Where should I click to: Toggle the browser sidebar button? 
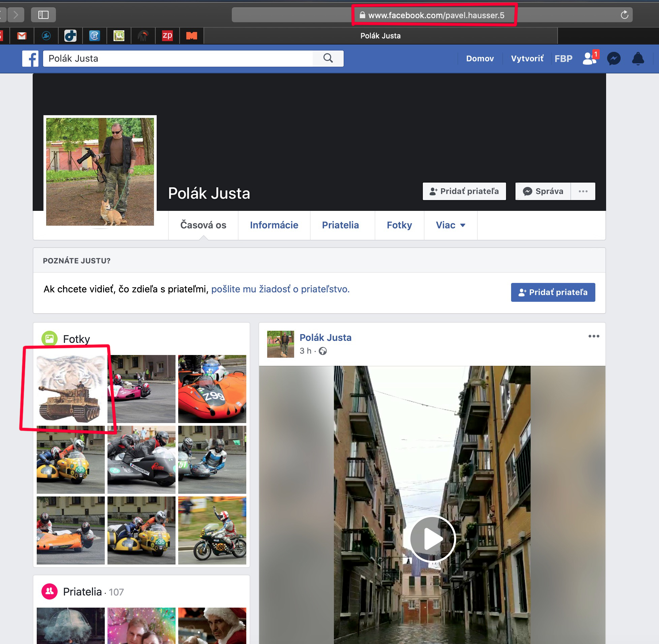(43, 15)
